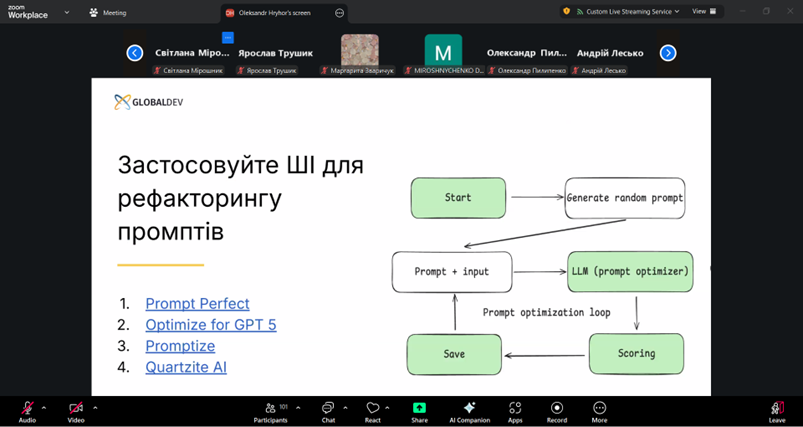
Task: Start recording with the Record button
Action: (x=556, y=408)
